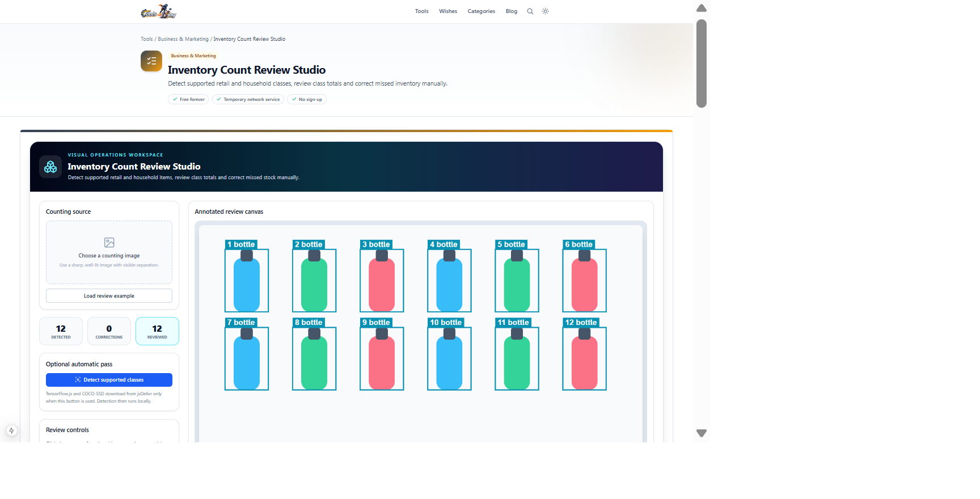The image size is (980, 499).
Task: Select the '4 bottle' detection box
Action: click(x=449, y=281)
